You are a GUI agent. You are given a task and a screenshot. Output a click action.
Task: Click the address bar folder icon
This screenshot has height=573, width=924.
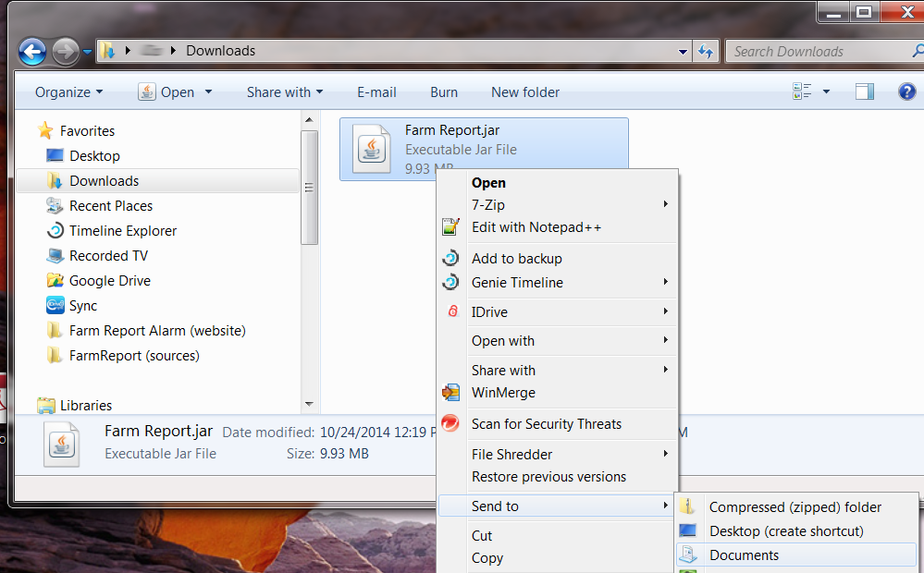(107, 51)
